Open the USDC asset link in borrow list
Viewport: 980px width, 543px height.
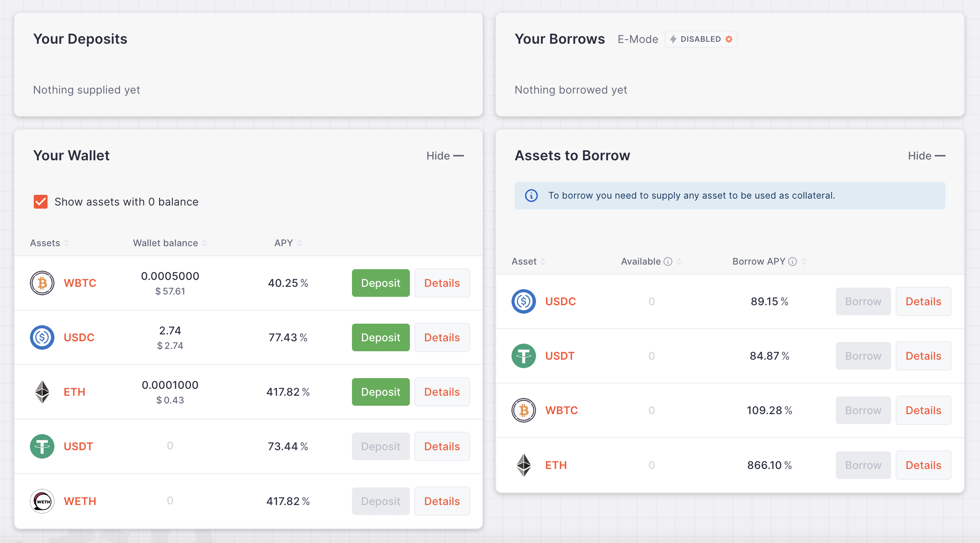(x=560, y=301)
